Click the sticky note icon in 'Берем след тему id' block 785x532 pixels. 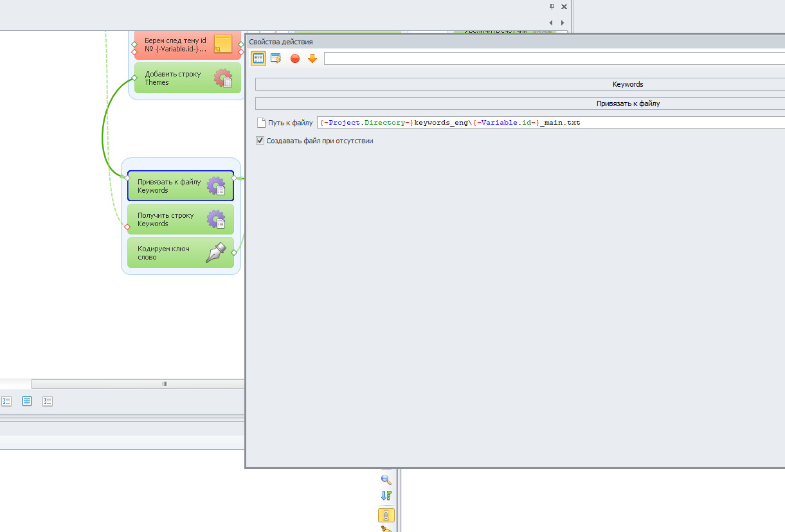pyautogui.click(x=223, y=44)
